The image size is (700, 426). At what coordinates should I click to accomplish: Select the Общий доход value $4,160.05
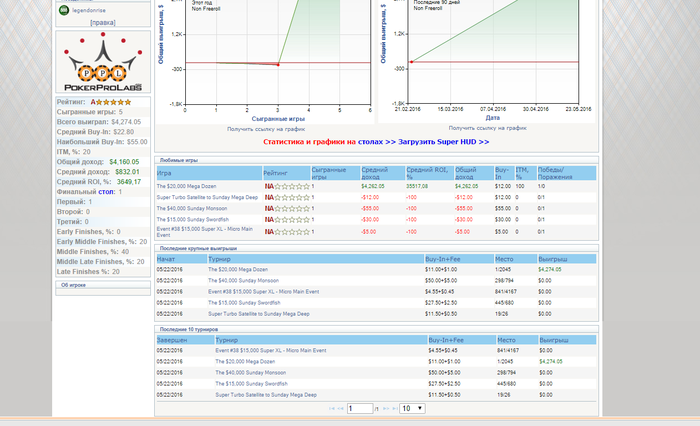(124, 162)
